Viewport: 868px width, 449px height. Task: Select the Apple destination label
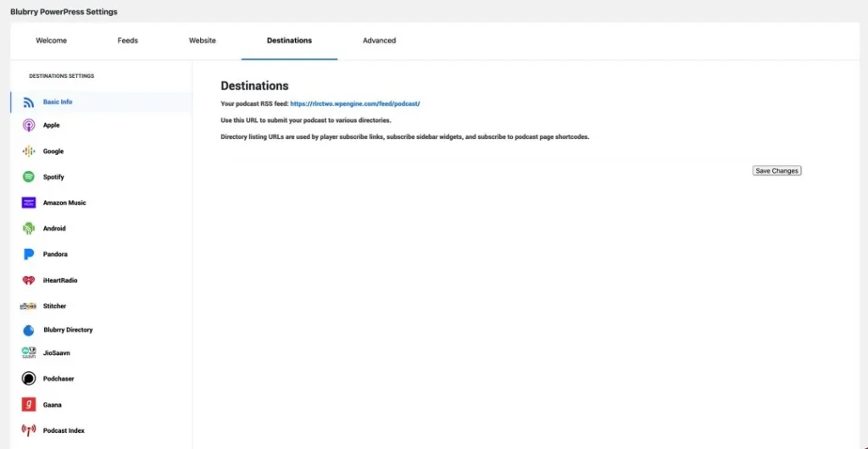pyautogui.click(x=52, y=125)
